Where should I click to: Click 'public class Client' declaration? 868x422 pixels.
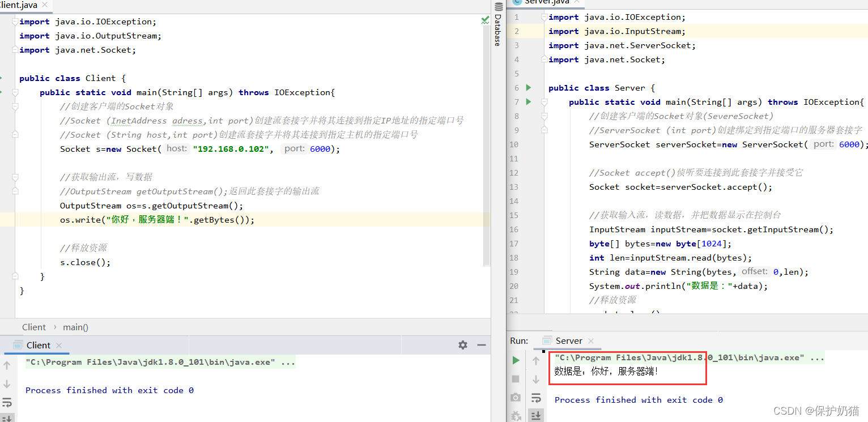[73, 78]
